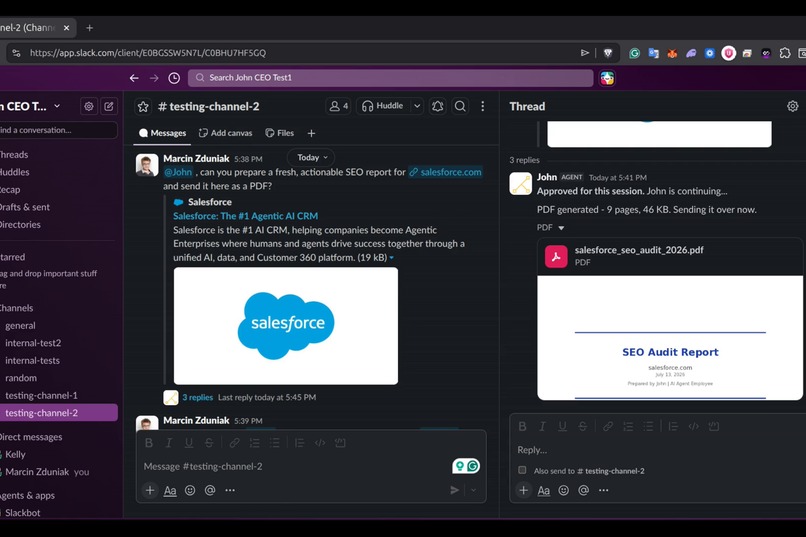Toggle bold in channel message composer

[x=149, y=443]
